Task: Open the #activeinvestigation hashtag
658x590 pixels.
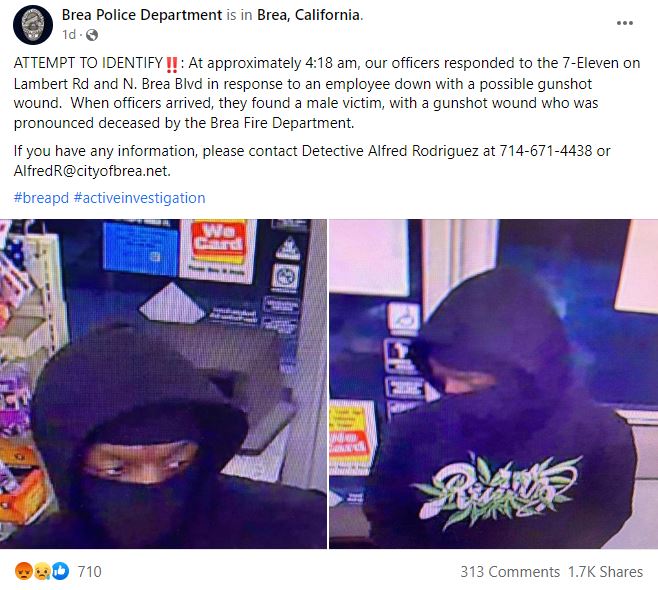Action: click(x=139, y=198)
